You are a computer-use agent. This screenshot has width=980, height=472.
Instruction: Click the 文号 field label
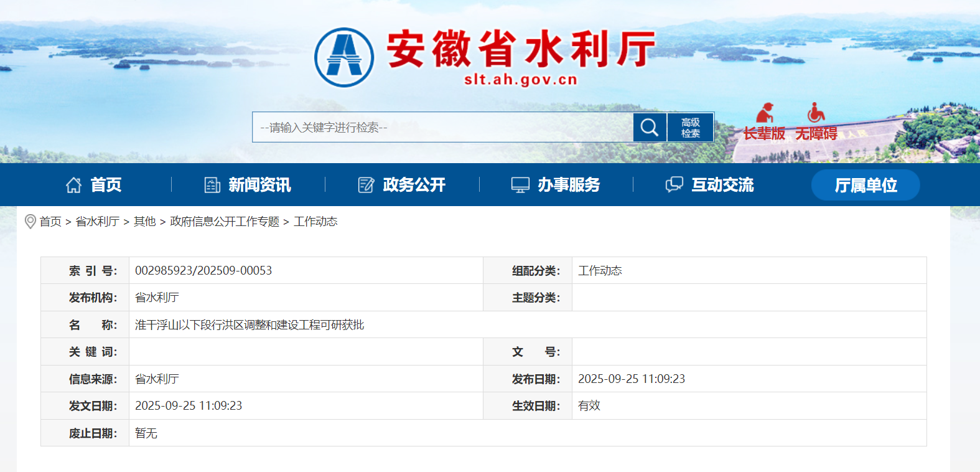click(536, 352)
